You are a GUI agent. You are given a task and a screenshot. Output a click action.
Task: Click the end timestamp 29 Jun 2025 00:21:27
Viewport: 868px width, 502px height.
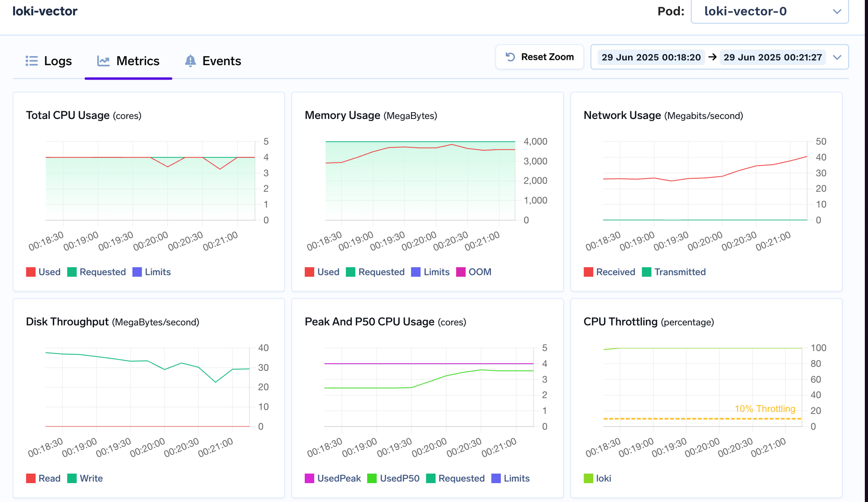coord(773,57)
